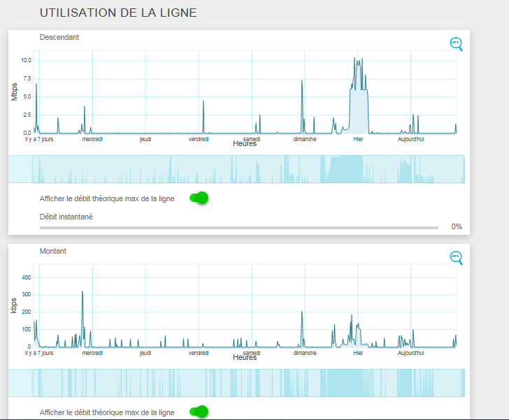
Task: Click the vendredi label on Descendant axis
Action: click(199, 139)
